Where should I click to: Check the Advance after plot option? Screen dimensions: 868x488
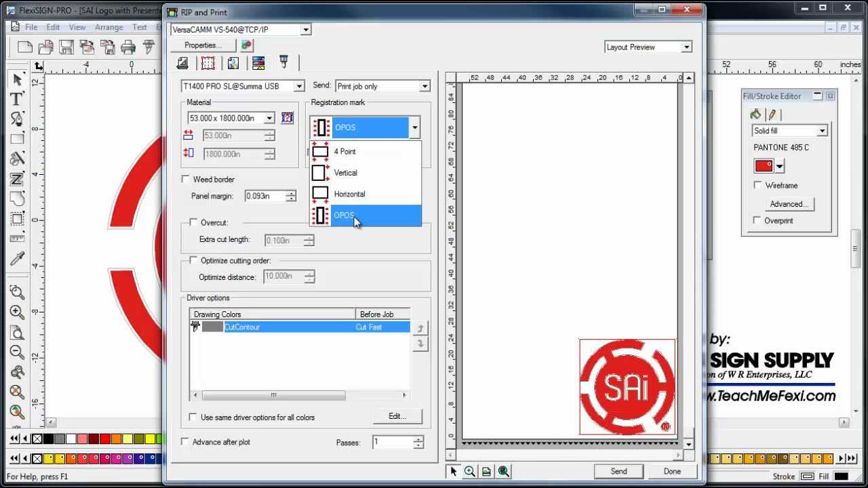pos(185,442)
